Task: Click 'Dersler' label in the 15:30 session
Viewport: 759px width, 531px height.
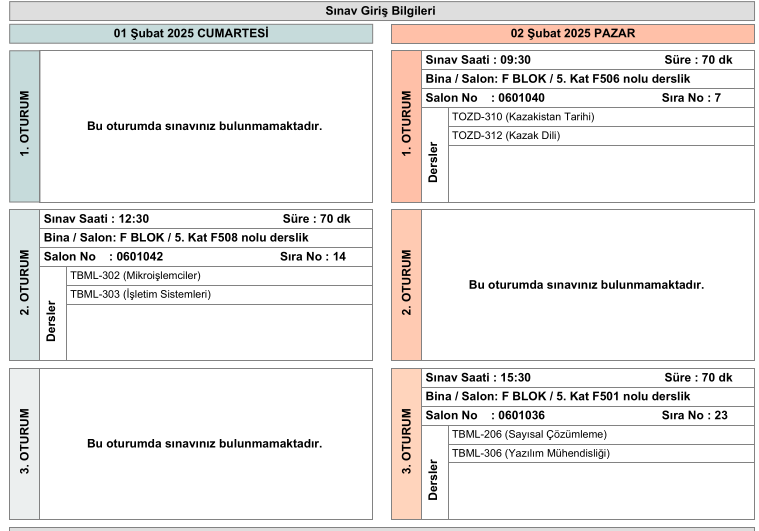Action: point(433,480)
